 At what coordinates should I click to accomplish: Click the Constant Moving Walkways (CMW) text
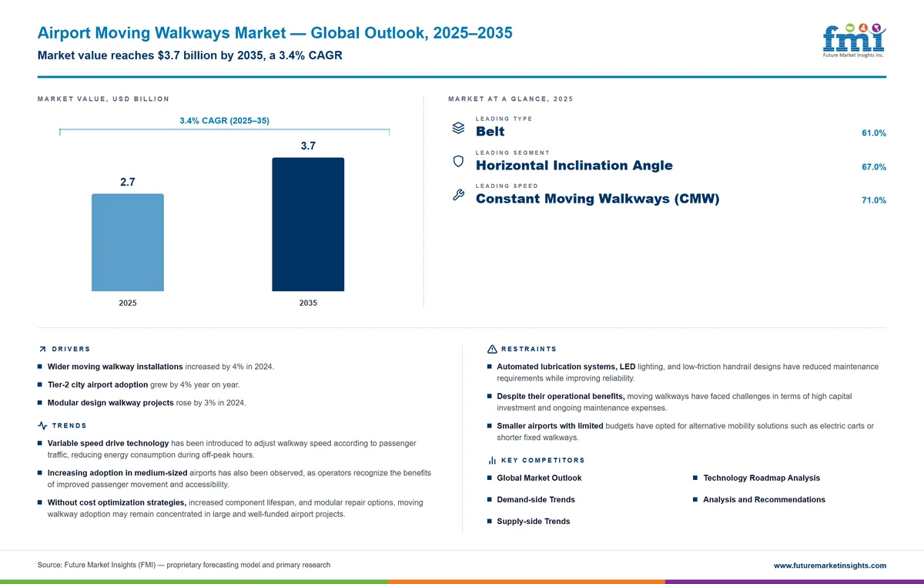tap(598, 199)
